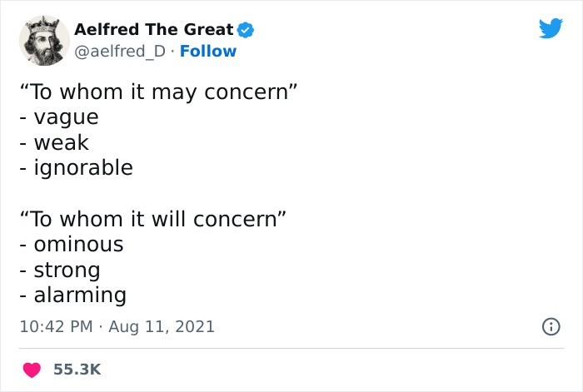Open Aelfred The Great's profile picture
Viewport: 583px width, 392px height.
(43, 40)
